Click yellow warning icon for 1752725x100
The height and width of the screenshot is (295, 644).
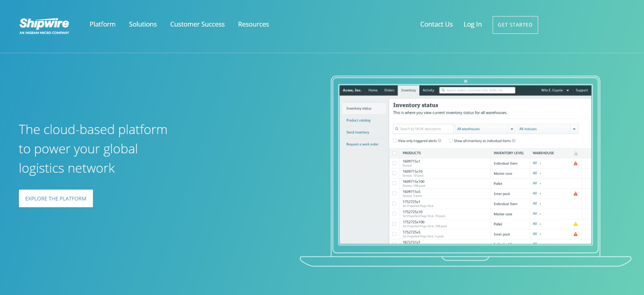coord(576,224)
